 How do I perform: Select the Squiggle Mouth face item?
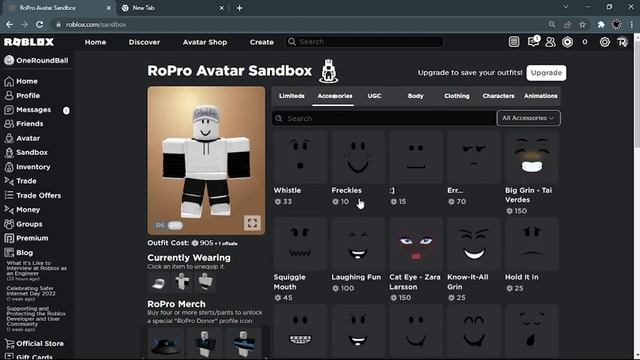click(300, 244)
